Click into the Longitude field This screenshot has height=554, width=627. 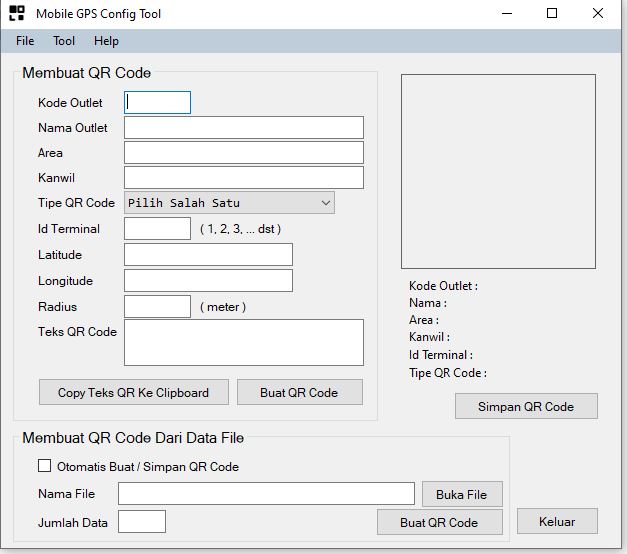pyautogui.click(x=208, y=281)
